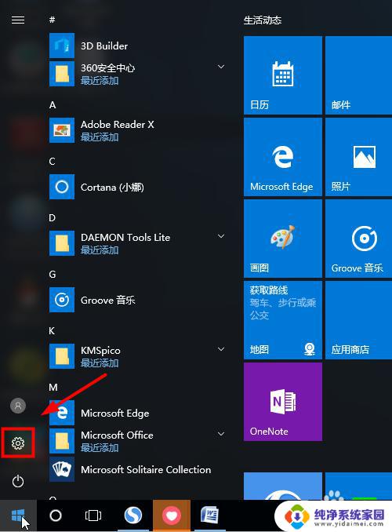Click the letter K section header

coord(52,331)
